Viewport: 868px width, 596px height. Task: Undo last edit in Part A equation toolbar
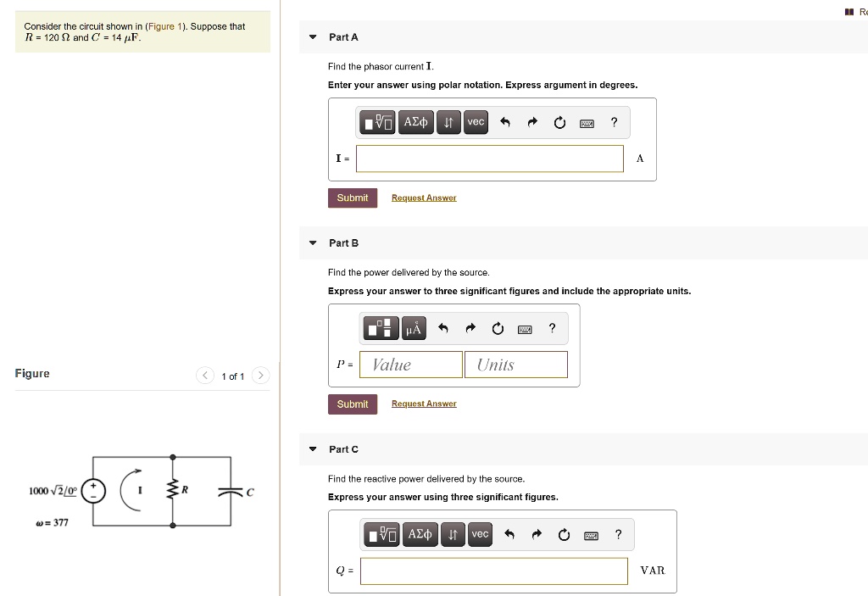[x=505, y=122]
